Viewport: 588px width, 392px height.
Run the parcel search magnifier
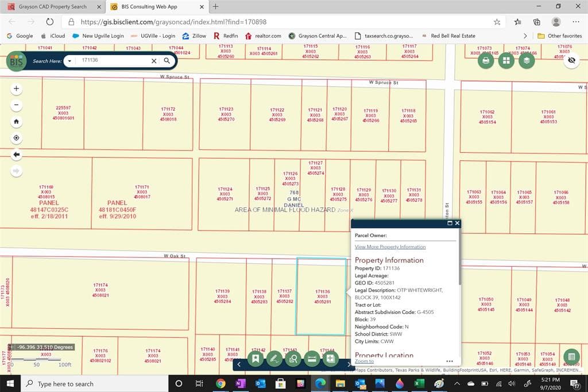(x=167, y=60)
